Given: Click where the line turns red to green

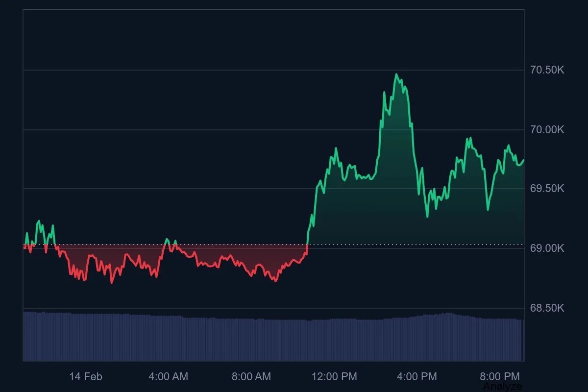Looking at the screenshot, I should pos(307,245).
